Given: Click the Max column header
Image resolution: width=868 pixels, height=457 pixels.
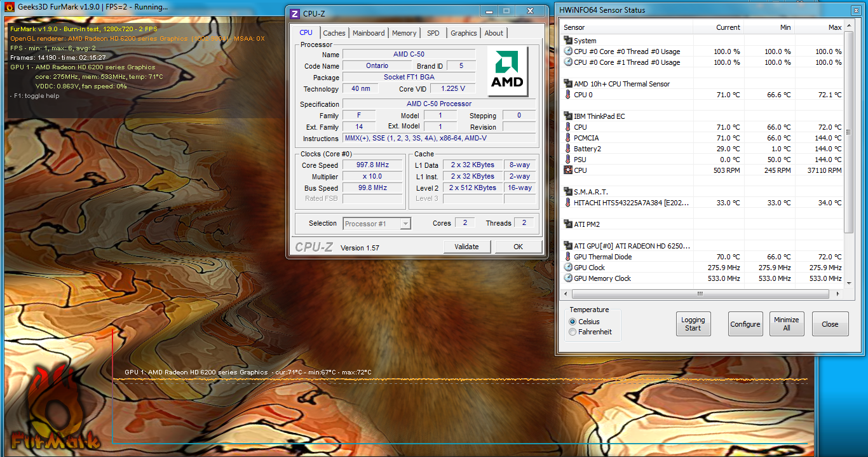Looking at the screenshot, I should pos(819,27).
